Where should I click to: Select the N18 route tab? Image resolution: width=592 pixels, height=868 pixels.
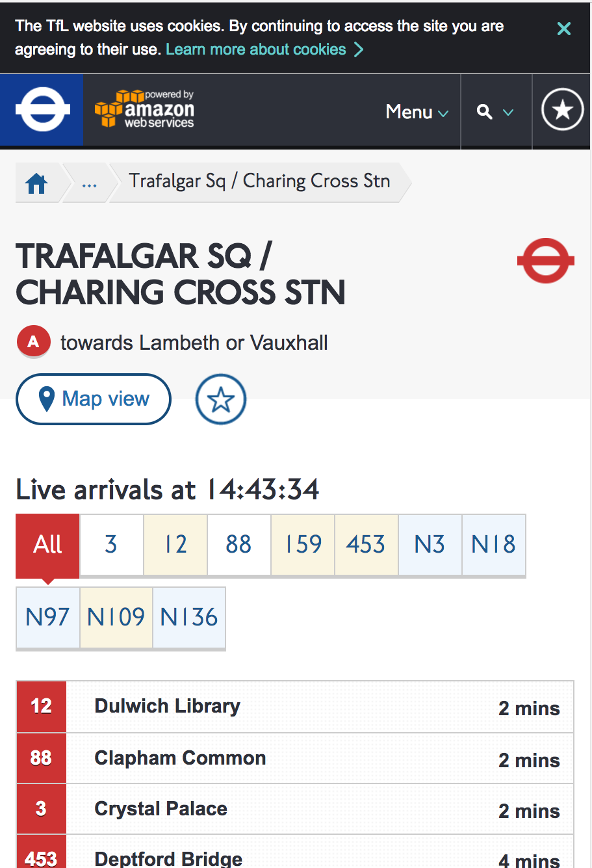coord(494,544)
